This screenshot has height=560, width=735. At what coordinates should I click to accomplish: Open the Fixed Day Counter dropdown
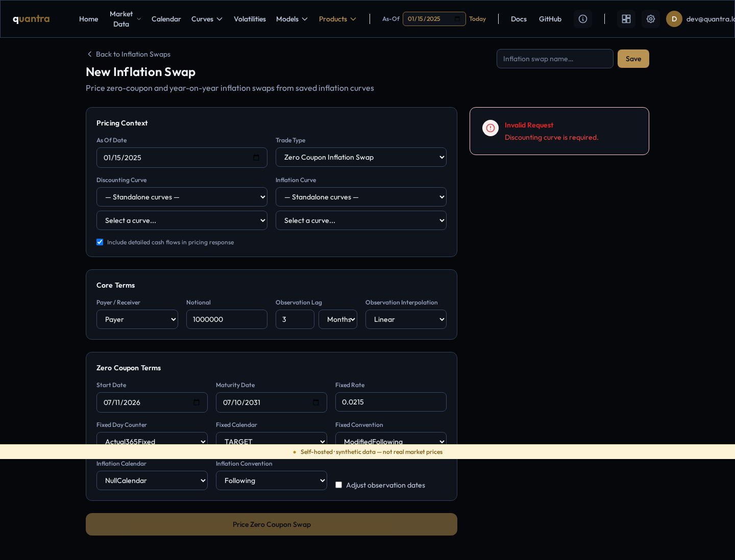click(x=152, y=439)
